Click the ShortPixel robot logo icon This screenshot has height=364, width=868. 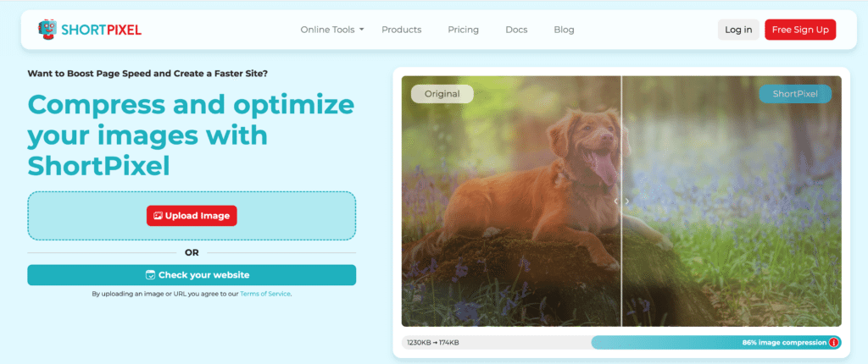pos(47,30)
